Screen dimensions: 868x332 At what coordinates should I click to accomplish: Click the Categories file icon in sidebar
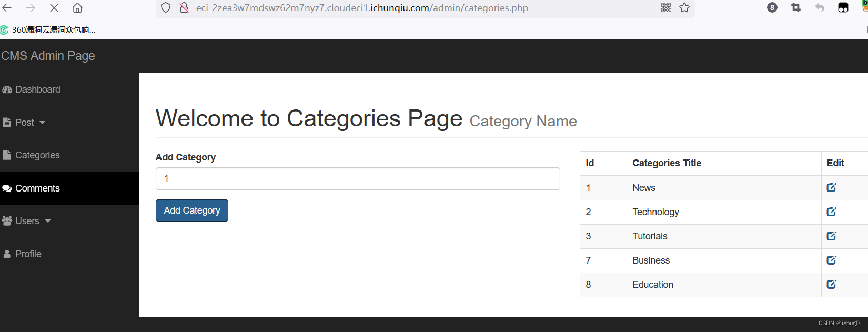tap(7, 155)
